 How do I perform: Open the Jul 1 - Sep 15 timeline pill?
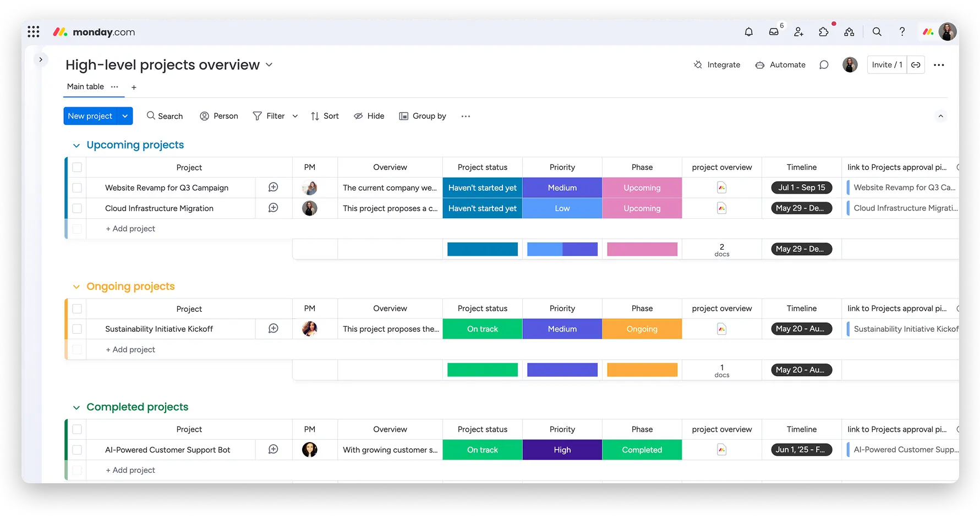801,187
